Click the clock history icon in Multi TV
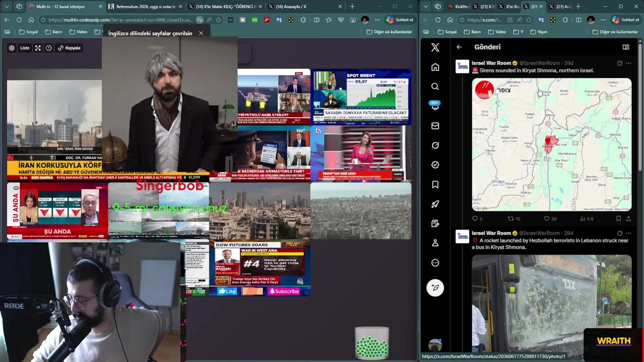Viewport: 644px width, 362px height. click(49, 48)
